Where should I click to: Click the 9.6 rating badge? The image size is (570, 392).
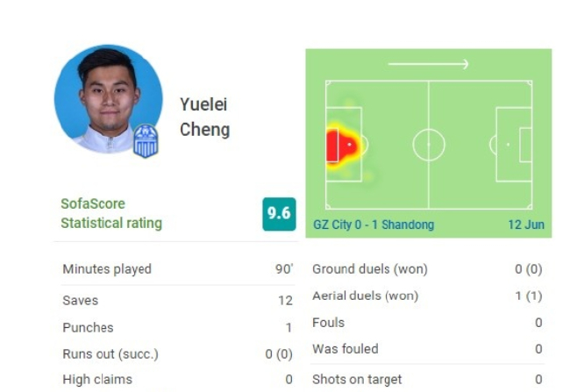(x=279, y=214)
